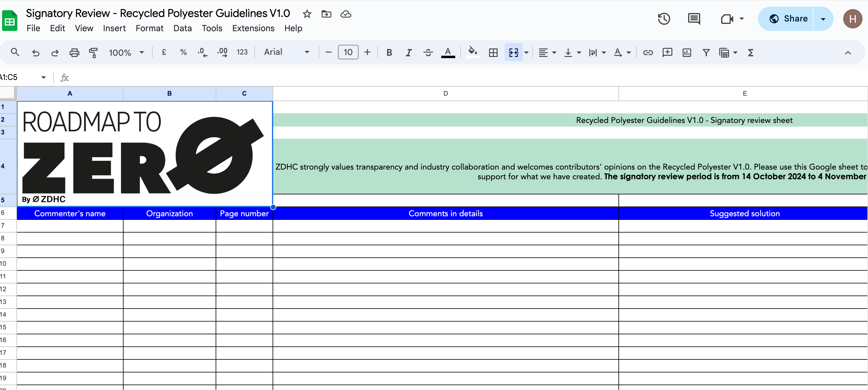Open version history clock icon
The height and width of the screenshot is (390, 868).
[x=664, y=18]
